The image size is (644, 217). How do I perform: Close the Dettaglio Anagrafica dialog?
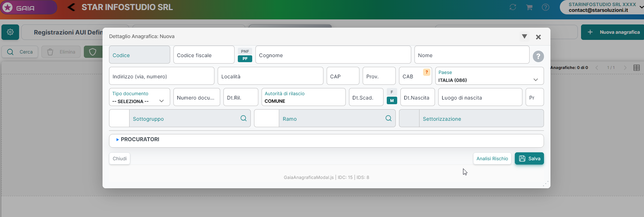(538, 37)
